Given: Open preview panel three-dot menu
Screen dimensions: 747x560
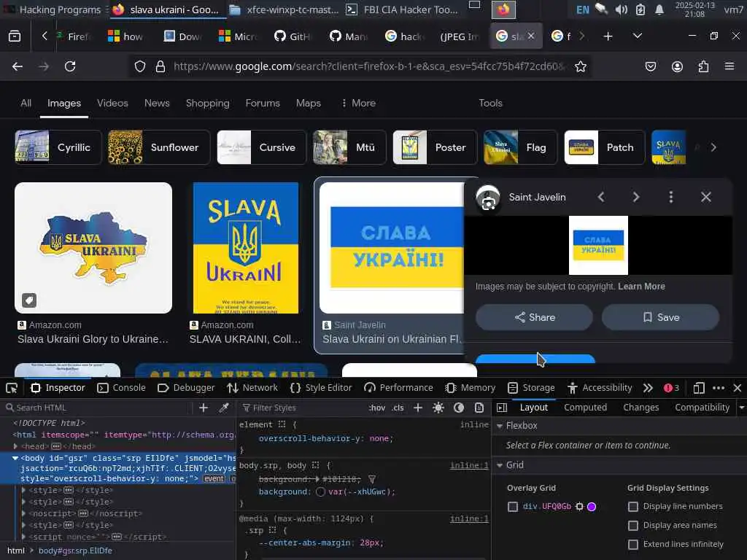Looking at the screenshot, I should (671, 197).
